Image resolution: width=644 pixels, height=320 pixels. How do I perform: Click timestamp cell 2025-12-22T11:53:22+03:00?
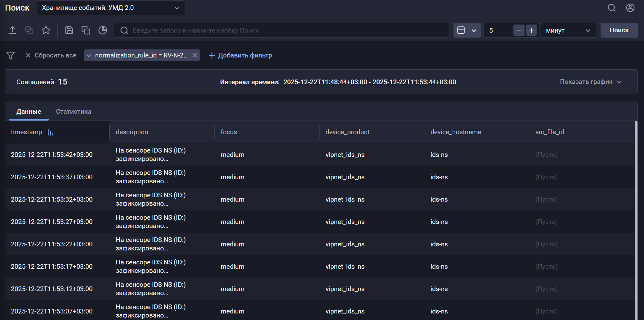(x=52, y=244)
